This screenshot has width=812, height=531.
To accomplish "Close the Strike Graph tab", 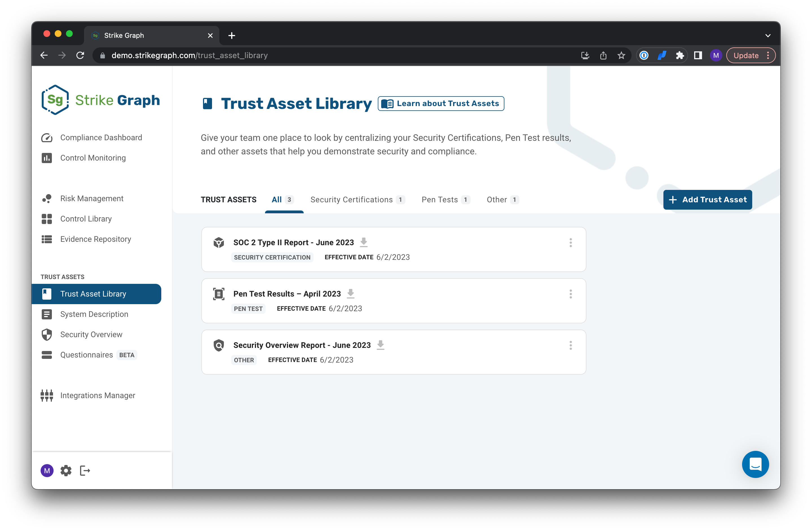I will tap(210, 36).
